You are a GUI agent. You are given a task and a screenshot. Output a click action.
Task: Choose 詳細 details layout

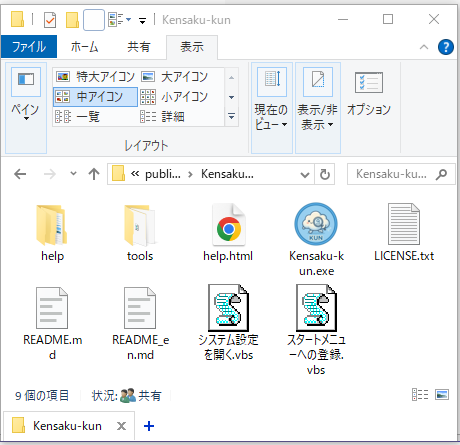click(162, 117)
